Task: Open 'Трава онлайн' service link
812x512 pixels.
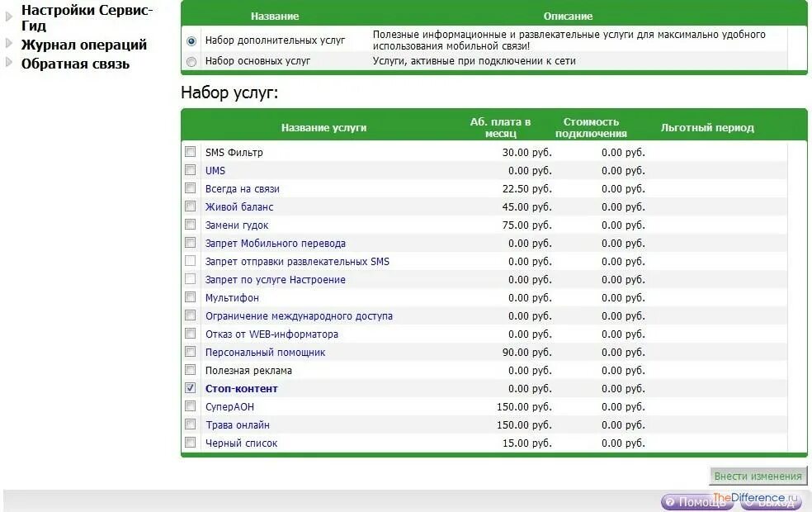Action: [238, 424]
